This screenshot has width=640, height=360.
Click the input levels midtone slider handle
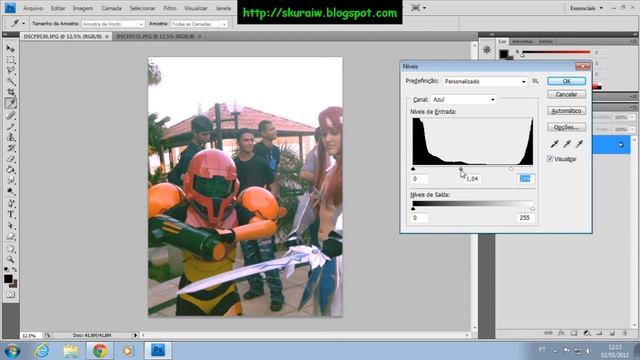(461, 169)
